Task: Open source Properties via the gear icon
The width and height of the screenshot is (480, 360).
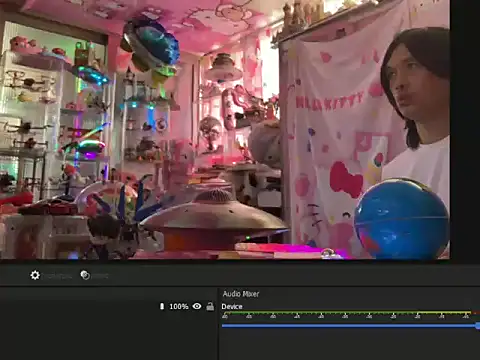Action: point(35,275)
